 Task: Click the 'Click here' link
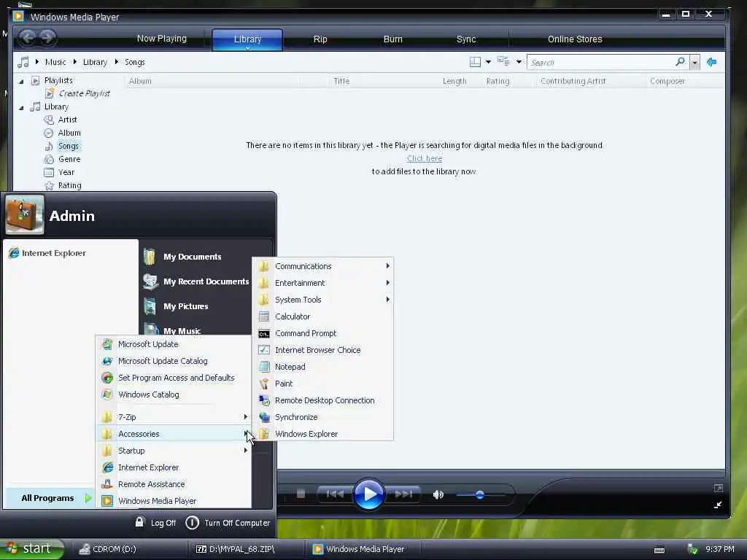point(425,158)
